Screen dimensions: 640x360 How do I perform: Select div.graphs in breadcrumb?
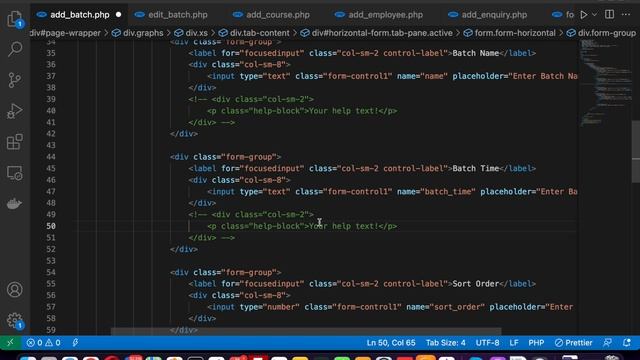tap(143, 33)
